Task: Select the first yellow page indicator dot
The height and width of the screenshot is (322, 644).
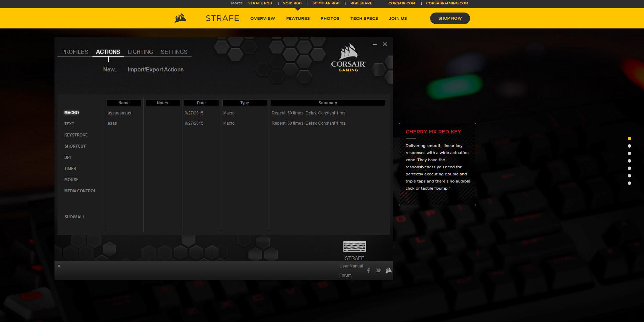Action: click(629, 138)
